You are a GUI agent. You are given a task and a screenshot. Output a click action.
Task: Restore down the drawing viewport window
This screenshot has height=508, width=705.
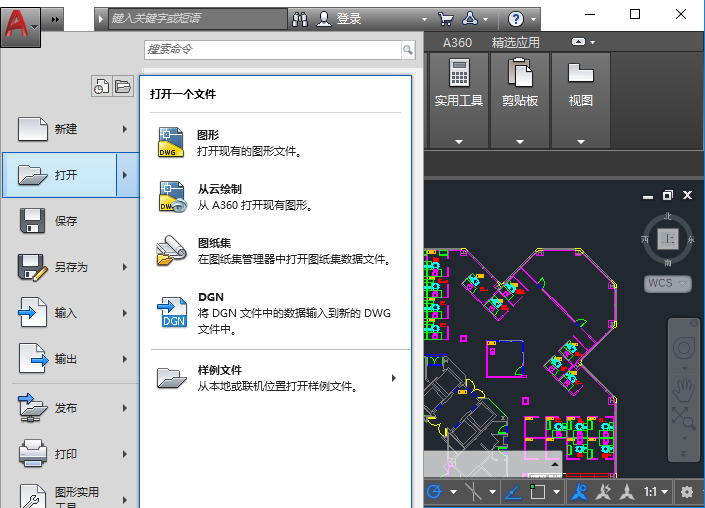668,195
